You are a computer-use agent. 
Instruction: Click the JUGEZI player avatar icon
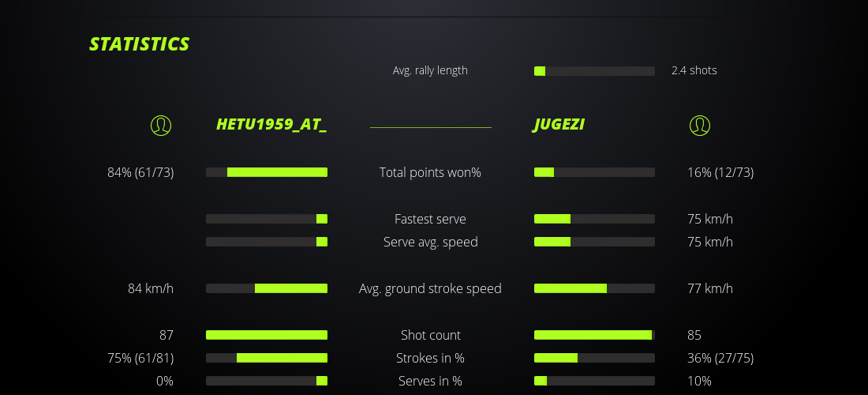point(699,125)
